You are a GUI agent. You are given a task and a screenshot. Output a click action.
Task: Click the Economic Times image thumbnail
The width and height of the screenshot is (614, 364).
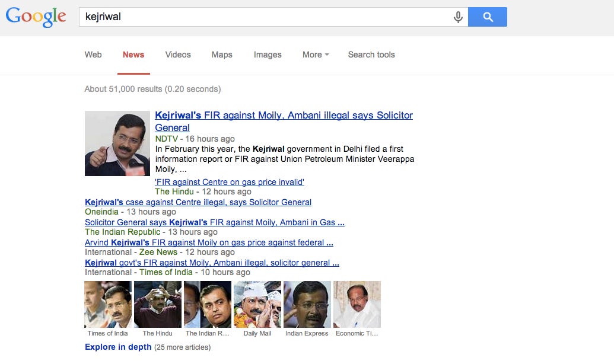pyautogui.click(x=357, y=304)
